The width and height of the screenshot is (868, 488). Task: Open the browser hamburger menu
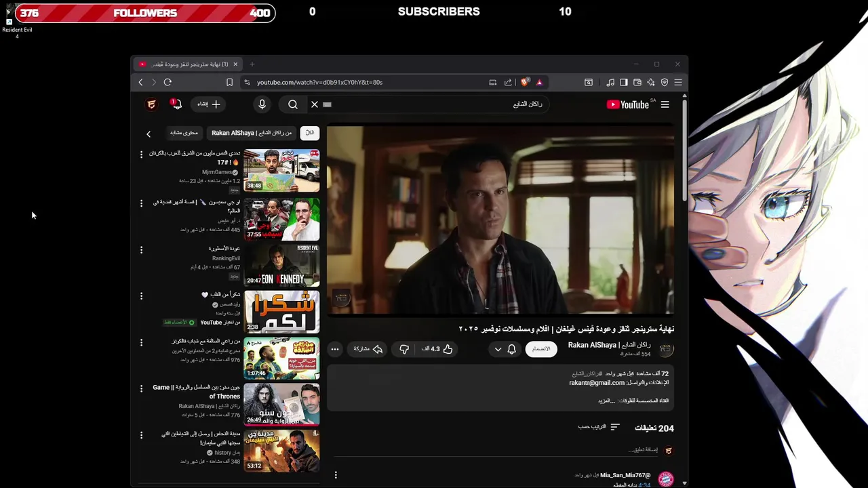[678, 82]
